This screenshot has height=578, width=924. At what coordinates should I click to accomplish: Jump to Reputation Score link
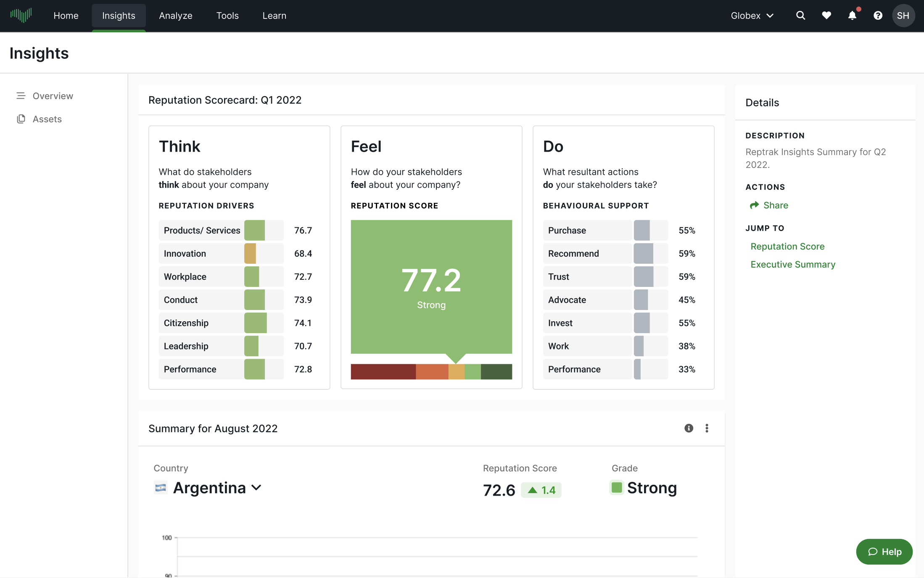(787, 246)
